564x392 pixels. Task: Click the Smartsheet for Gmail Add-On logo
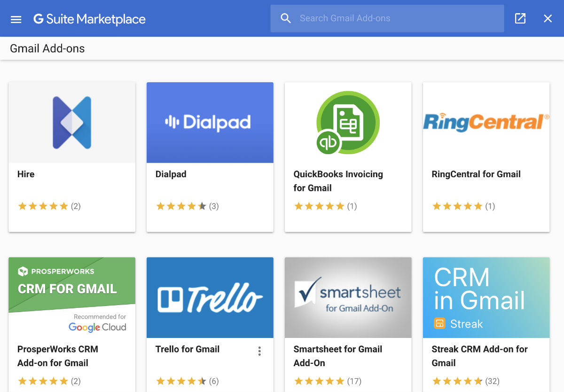click(x=348, y=297)
